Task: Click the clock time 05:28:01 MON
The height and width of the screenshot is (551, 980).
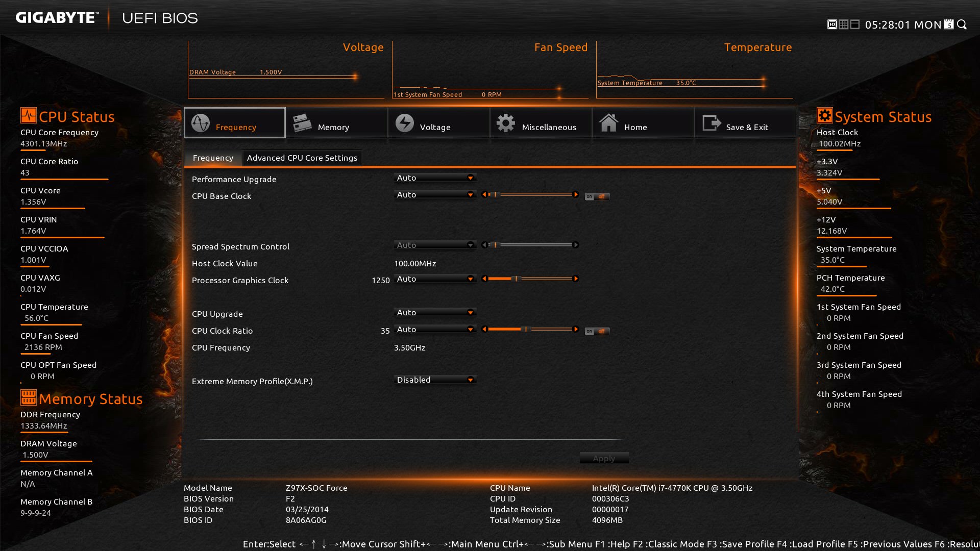Action: coord(903,24)
